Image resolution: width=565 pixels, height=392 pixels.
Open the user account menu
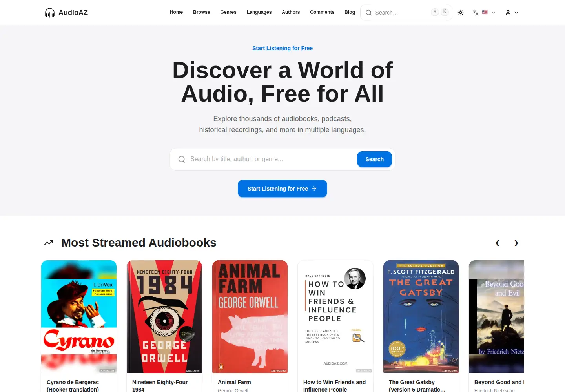pyautogui.click(x=512, y=13)
